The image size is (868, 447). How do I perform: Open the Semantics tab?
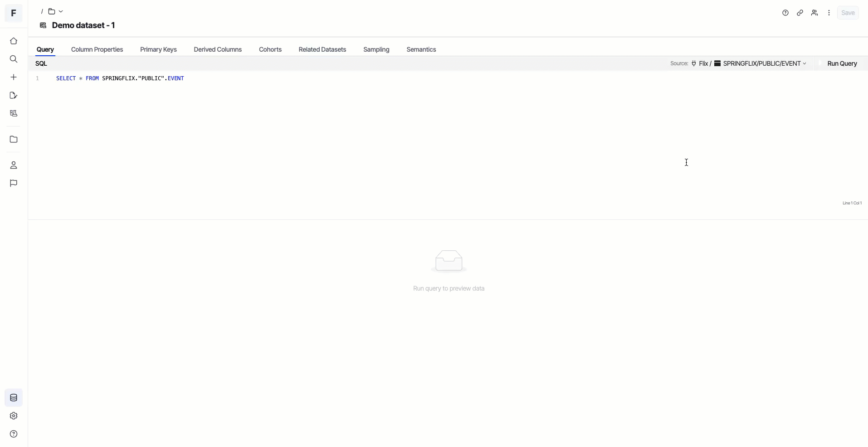tap(421, 49)
